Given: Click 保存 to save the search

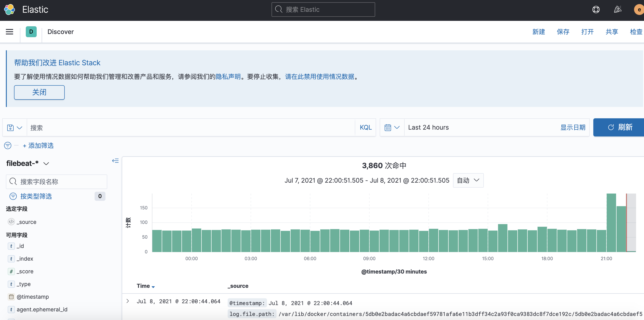Looking at the screenshot, I should click(563, 32).
